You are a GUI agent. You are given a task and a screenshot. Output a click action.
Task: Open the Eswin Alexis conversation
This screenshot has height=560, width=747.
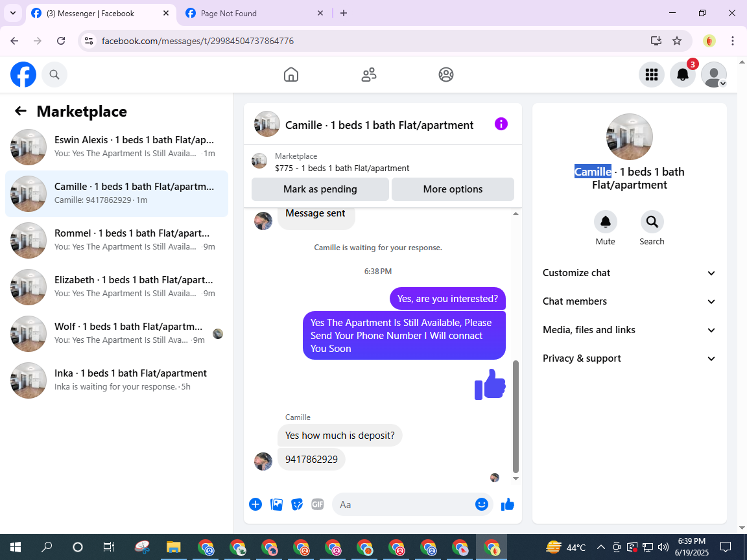[x=117, y=146]
